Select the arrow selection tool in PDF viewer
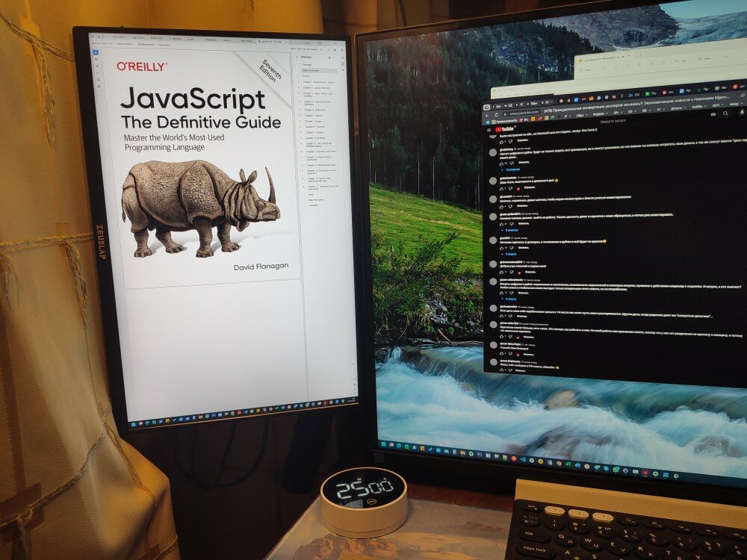 click(96, 52)
